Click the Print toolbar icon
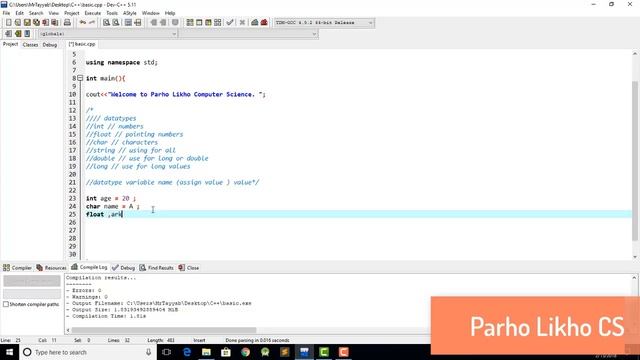Viewport: 640px width, 360px height. [x=67, y=22]
